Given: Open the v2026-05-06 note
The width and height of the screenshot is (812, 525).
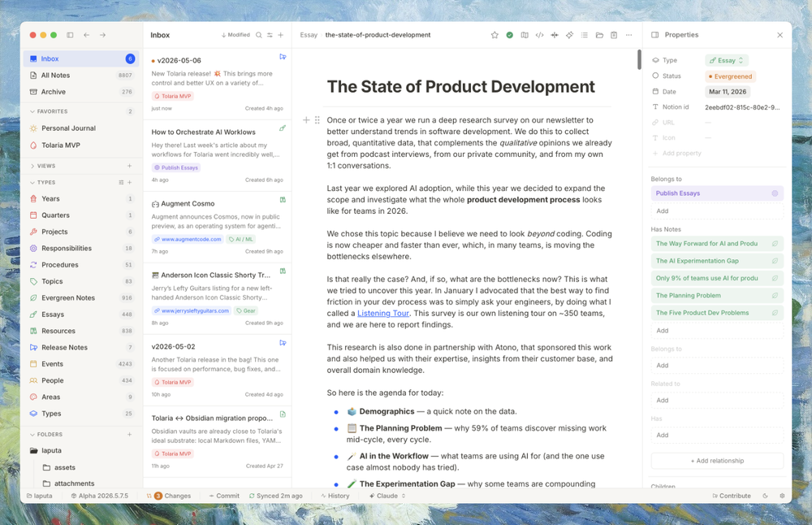Looking at the screenshot, I should click(x=218, y=84).
